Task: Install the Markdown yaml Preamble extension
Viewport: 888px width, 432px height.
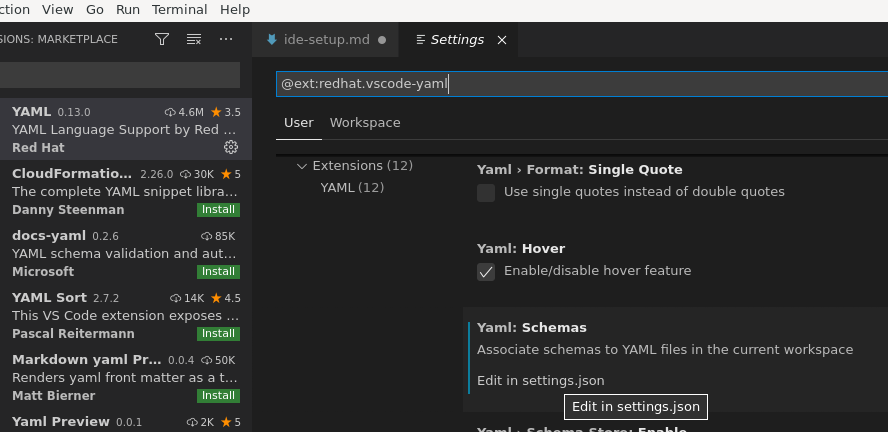Action: point(219,395)
